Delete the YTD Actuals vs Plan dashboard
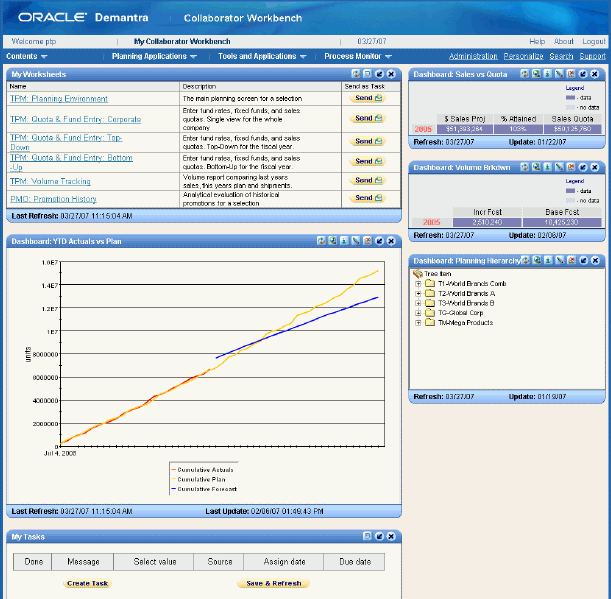This screenshot has height=599, width=611. (x=367, y=241)
